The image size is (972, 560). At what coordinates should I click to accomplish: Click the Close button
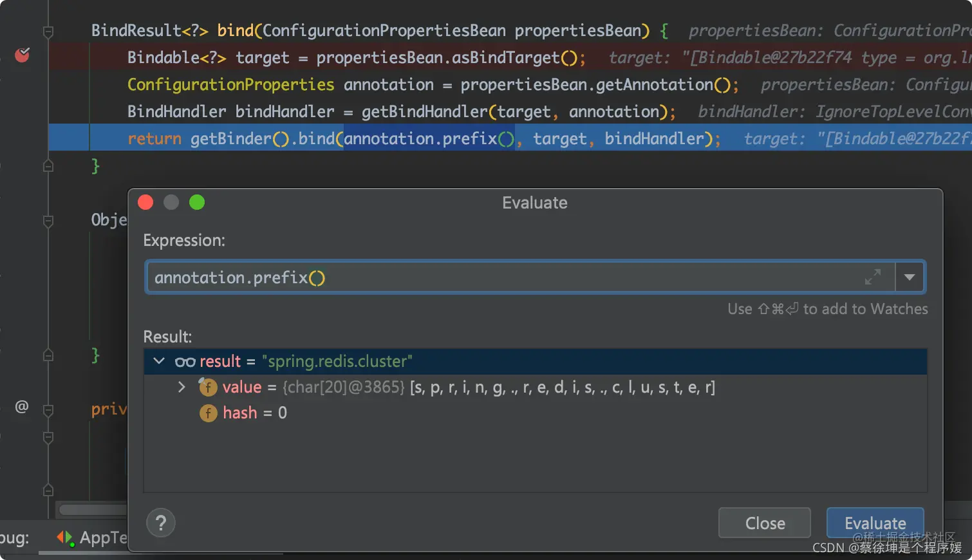tap(765, 523)
